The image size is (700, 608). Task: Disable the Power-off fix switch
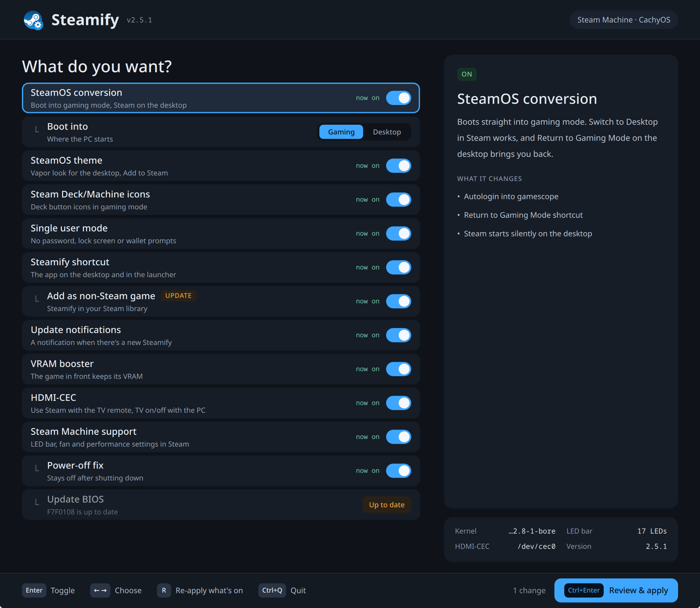399,471
